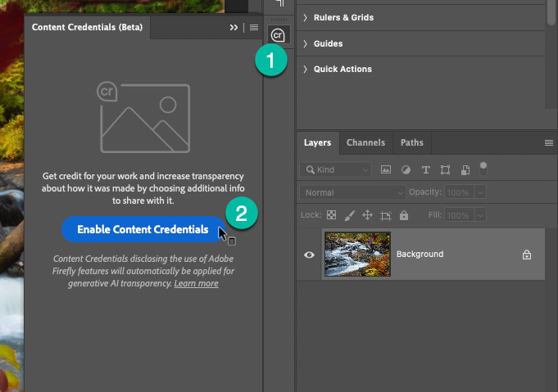
Task: Click the Fill 100% value field
Action: coord(459,215)
